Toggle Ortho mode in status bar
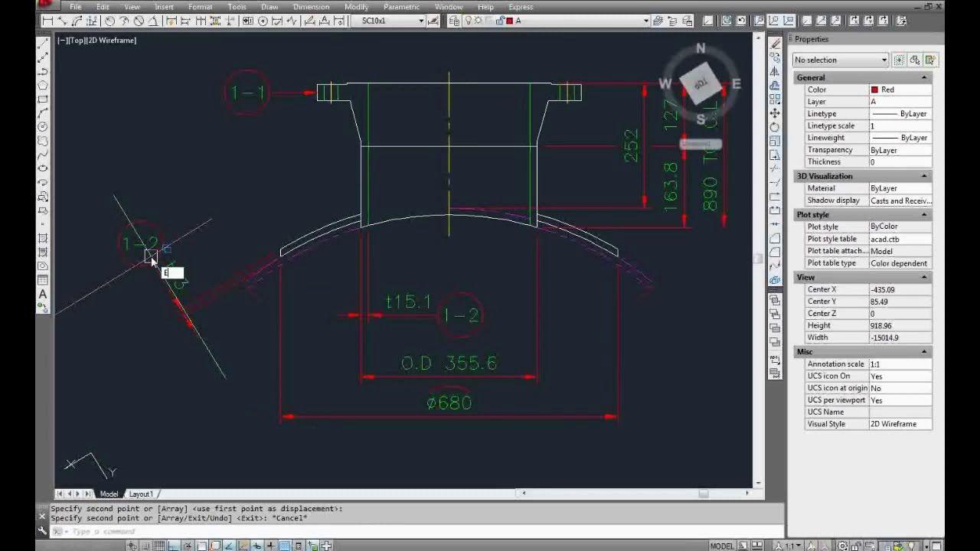 pyautogui.click(x=174, y=546)
